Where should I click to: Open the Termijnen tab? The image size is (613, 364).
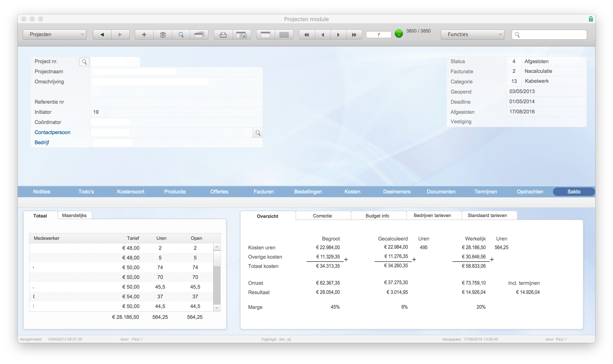point(486,192)
